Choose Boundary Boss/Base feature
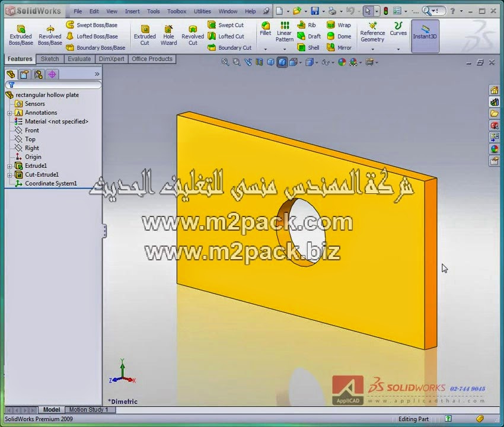 95,47
